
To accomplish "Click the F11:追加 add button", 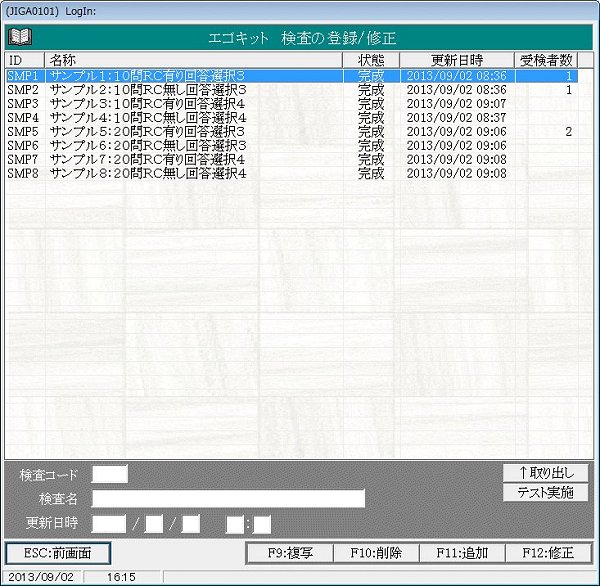I will pos(462,553).
